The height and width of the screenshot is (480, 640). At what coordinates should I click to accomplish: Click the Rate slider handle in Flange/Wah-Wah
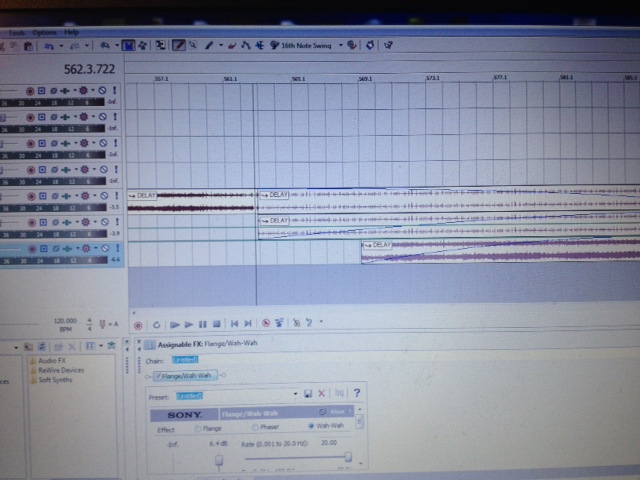tap(348, 456)
